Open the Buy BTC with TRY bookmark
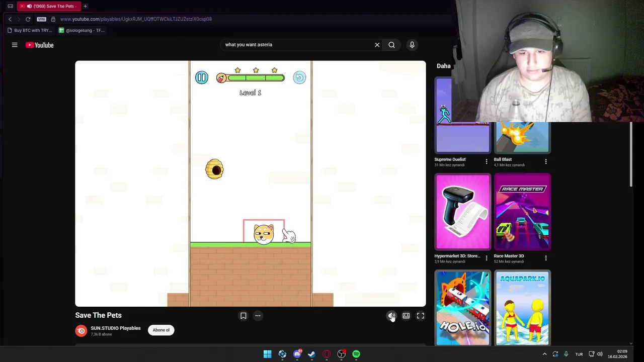 (30, 30)
